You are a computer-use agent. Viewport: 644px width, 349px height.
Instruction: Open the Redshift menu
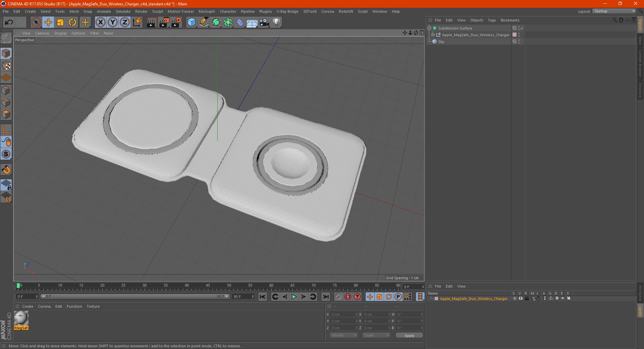point(346,11)
